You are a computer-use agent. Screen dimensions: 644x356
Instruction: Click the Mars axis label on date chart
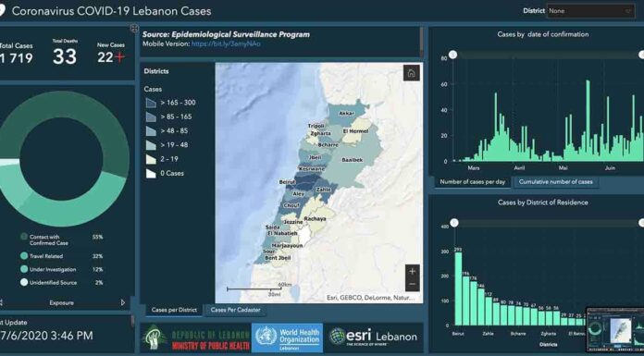474,168
